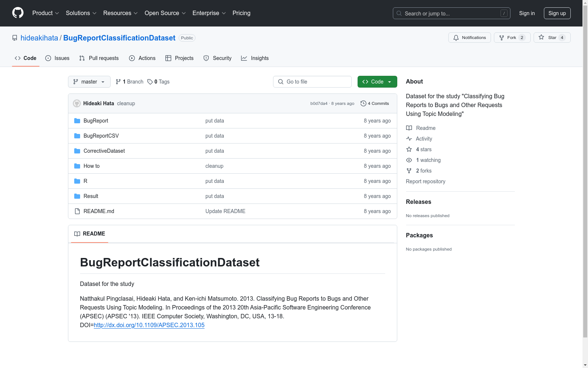The width and height of the screenshot is (588, 368).
Task: Open the Actions tab
Action: click(x=142, y=58)
